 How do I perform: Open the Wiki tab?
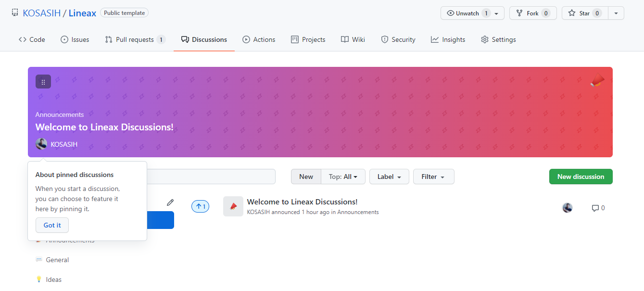(353, 39)
